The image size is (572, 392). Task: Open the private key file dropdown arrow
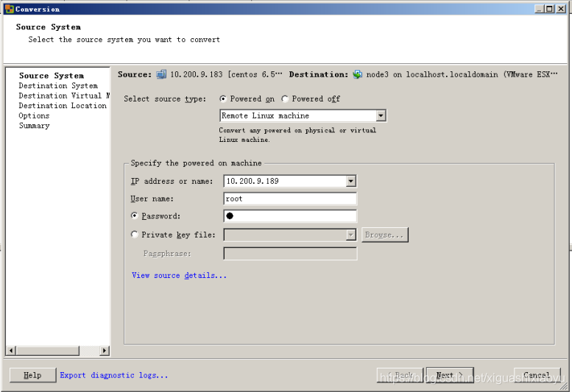[x=351, y=235]
